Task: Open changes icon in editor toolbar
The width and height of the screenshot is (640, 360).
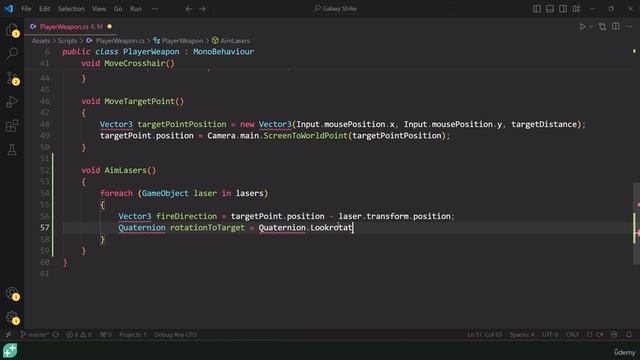Action: tap(602, 27)
